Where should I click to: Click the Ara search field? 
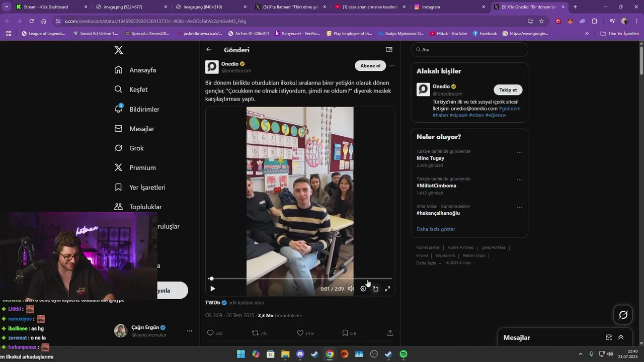[469, 50]
